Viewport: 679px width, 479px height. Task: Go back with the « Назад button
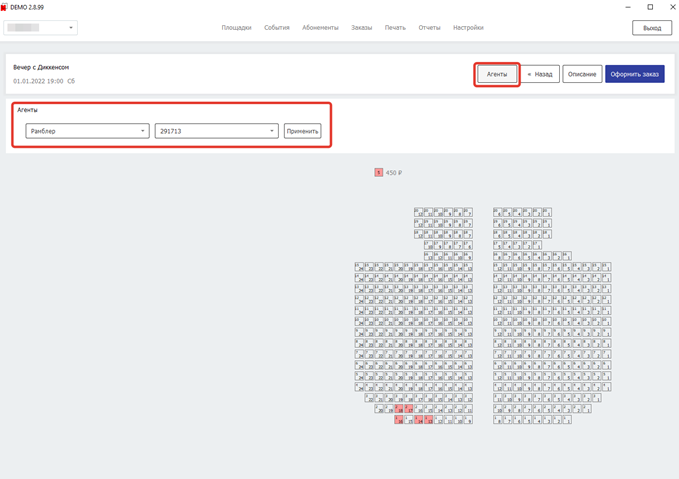(540, 74)
